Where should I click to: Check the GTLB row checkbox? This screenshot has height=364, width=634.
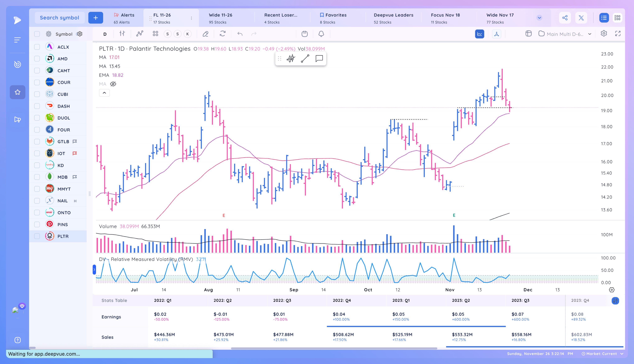(x=37, y=141)
